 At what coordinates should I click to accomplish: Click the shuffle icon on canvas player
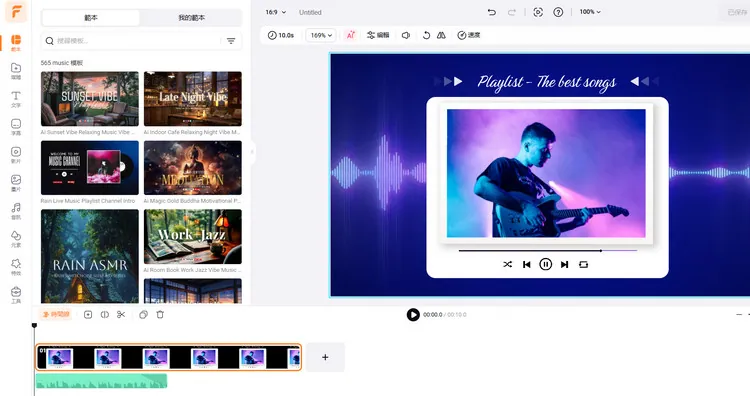click(x=507, y=264)
